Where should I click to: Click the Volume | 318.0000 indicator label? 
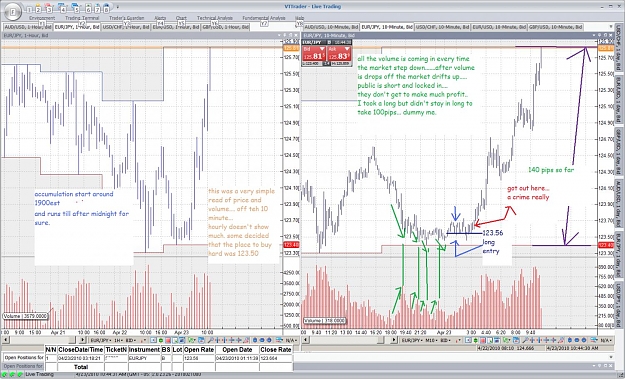click(324, 321)
